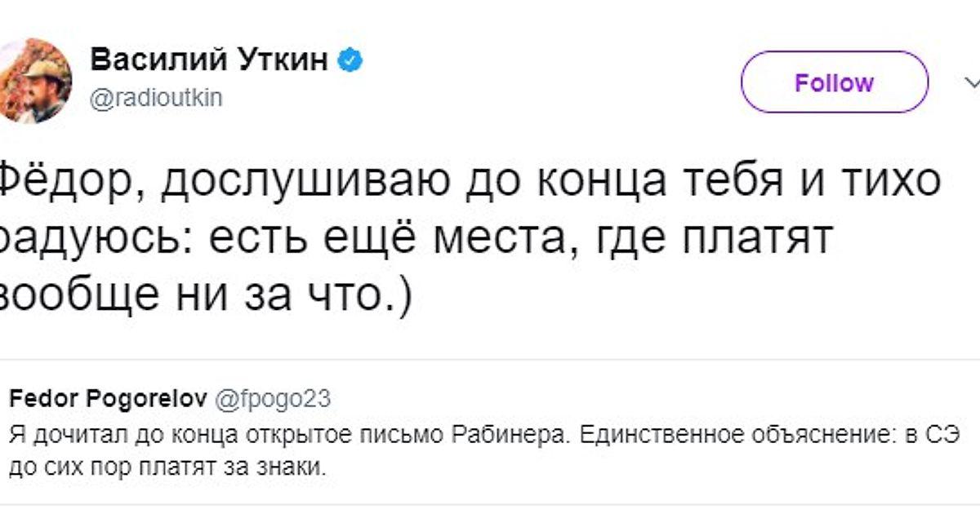The width and height of the screenshot is (980, 514).
Task: Click quoted line "до сих пор платят за знаки."
Action: [x=168, y=468]
